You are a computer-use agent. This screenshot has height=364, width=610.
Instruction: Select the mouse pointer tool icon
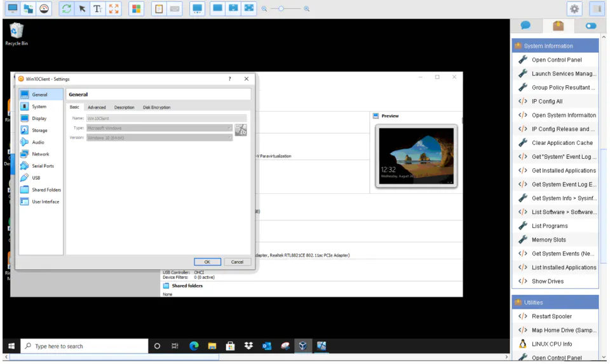pyautogui.click(x=82, y=8)
